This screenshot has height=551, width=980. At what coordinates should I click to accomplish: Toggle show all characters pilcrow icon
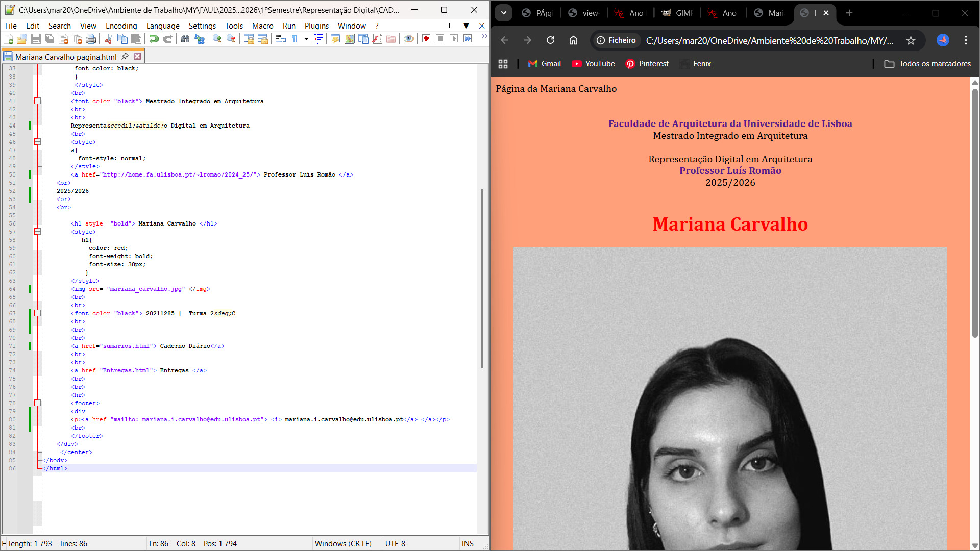pos(295,39)
